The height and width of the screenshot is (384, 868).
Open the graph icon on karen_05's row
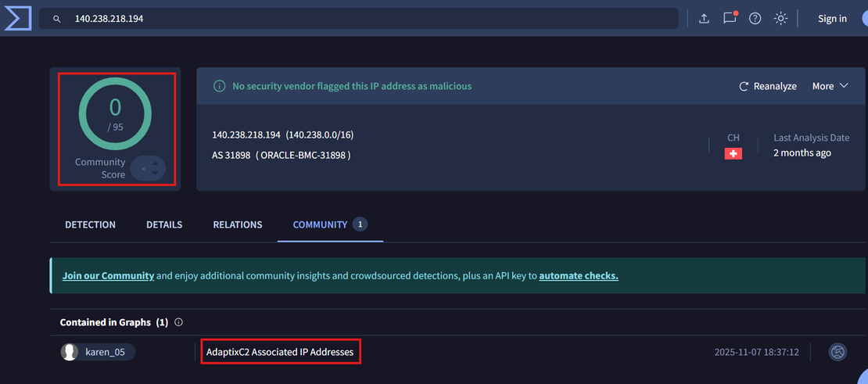coord(838,352)
